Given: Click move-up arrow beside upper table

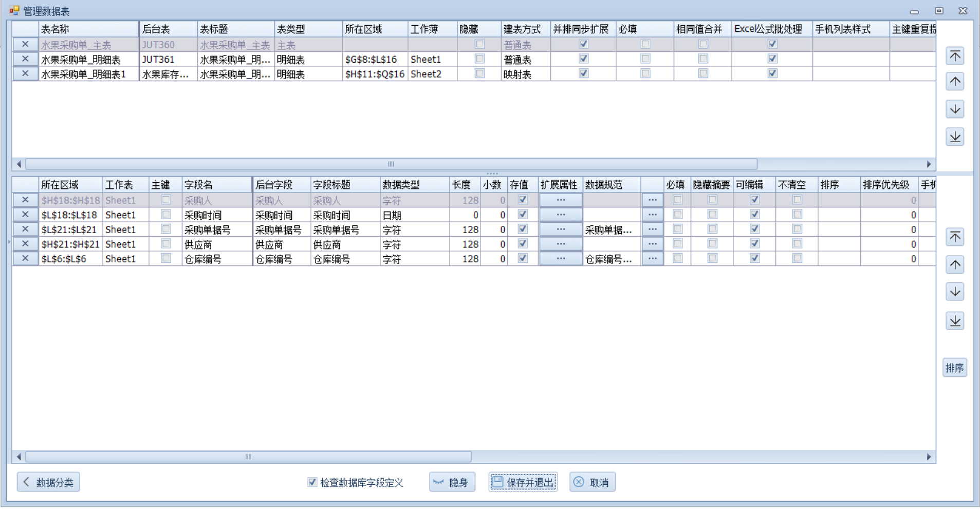Looking at the screenshot, I should (955, 82).
